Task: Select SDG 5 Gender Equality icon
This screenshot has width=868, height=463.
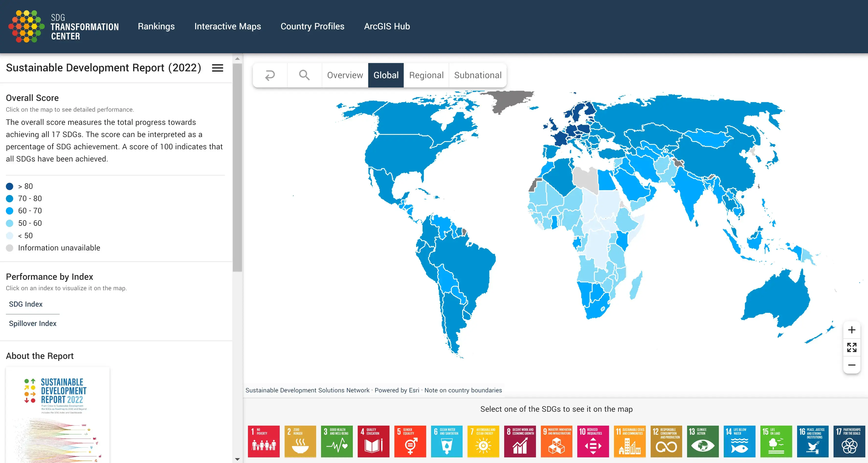Action: (x=410, y=441)
